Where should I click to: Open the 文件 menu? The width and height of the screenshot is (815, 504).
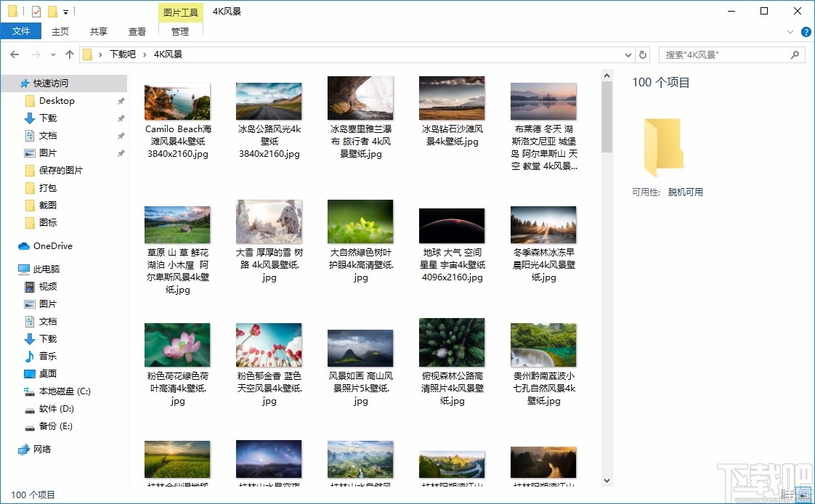[21, 31]
